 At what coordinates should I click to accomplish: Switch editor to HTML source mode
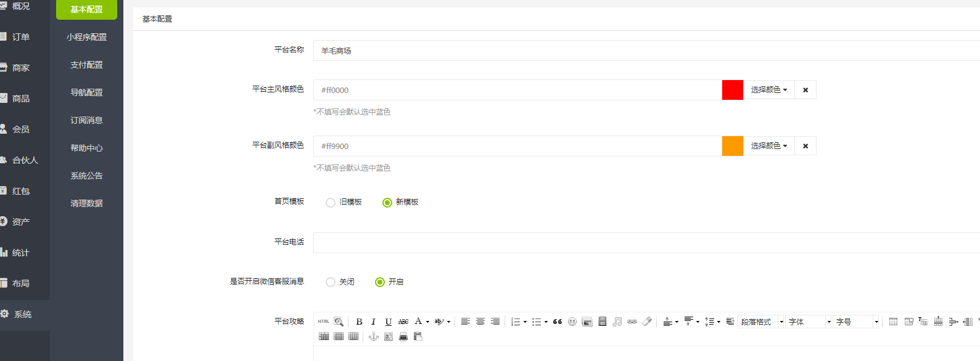click(x=323, y=322)
